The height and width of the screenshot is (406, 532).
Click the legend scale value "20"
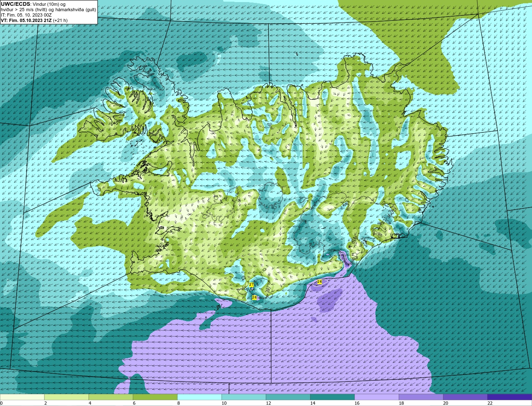click(446, 403)
